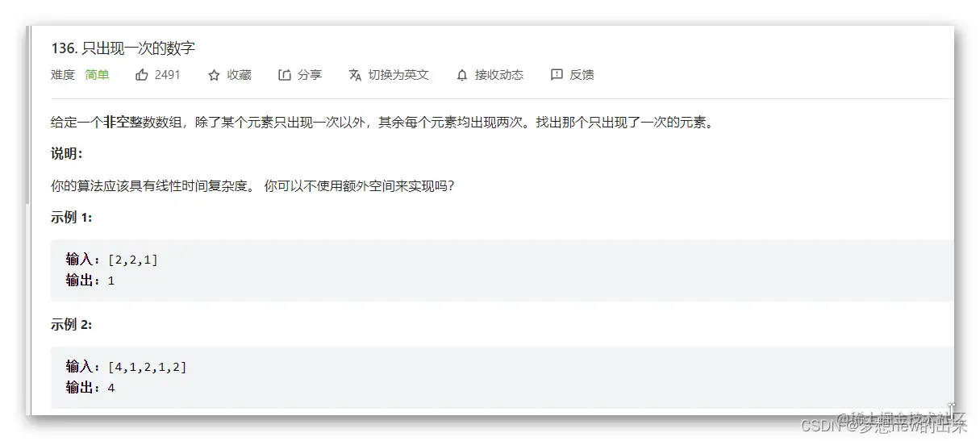
Task: Open 反馈 feedback
Action: tap(582, 75)
